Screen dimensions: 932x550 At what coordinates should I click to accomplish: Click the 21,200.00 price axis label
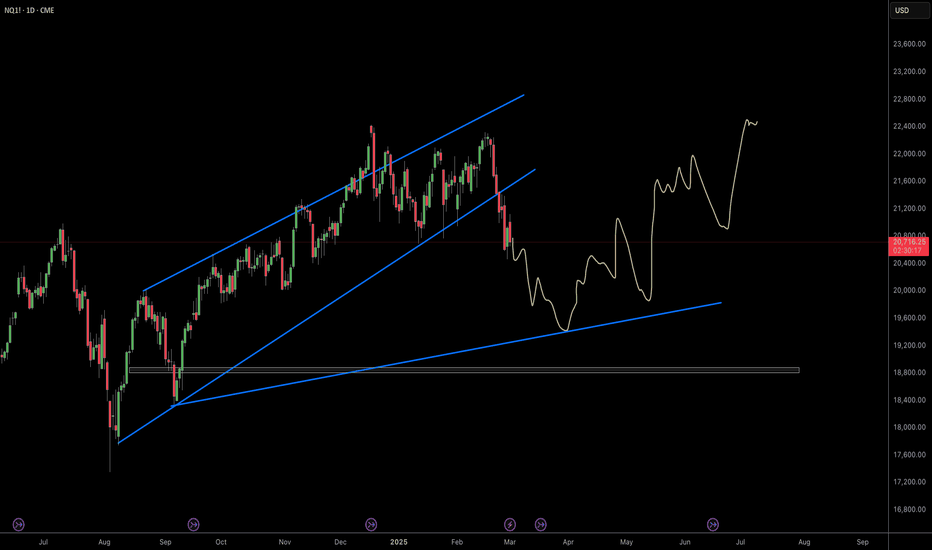[909, 208]
